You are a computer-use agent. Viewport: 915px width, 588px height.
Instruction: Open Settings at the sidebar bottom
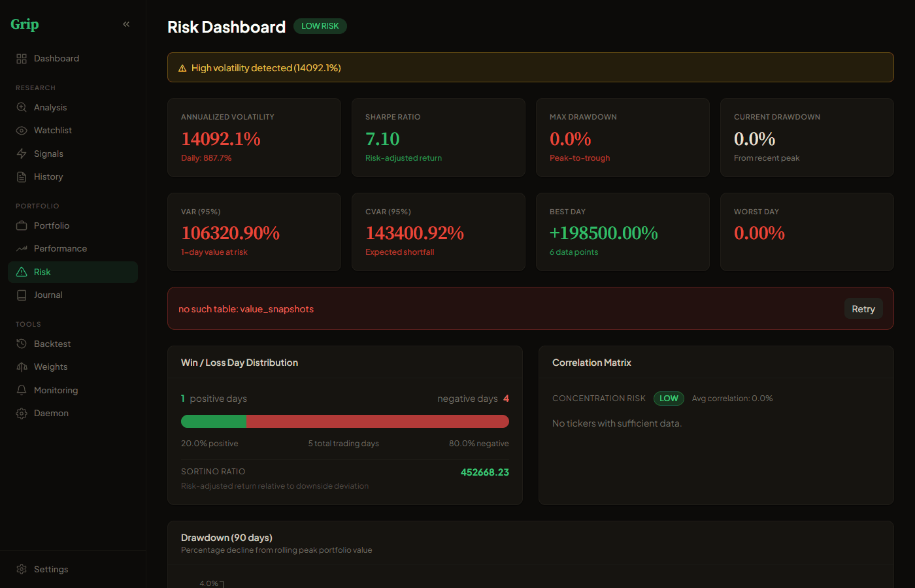(51, 569)
